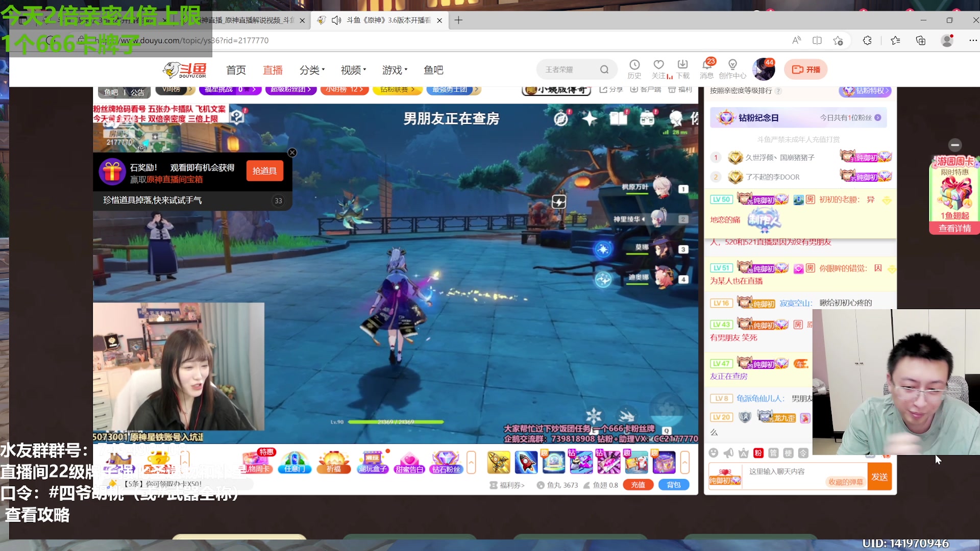This screenshot has width=980, height=551.
Task: Expand the 视频 dropdown menu
Action: [x=353, y=70]
